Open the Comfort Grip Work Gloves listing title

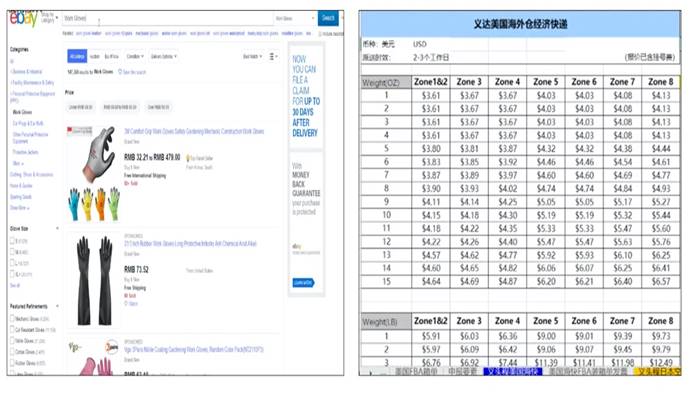click(x=194, y=131)
